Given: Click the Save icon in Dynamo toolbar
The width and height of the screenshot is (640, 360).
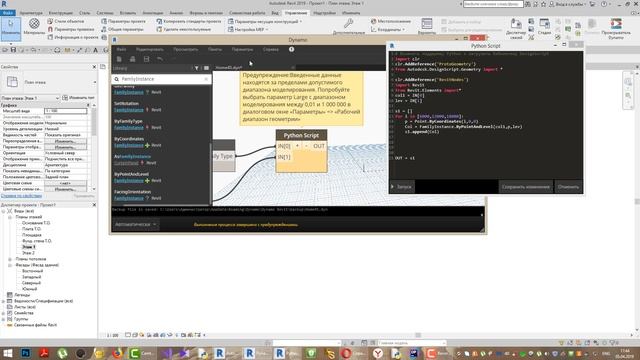Looking at the screenshot, I should [146, 59].
